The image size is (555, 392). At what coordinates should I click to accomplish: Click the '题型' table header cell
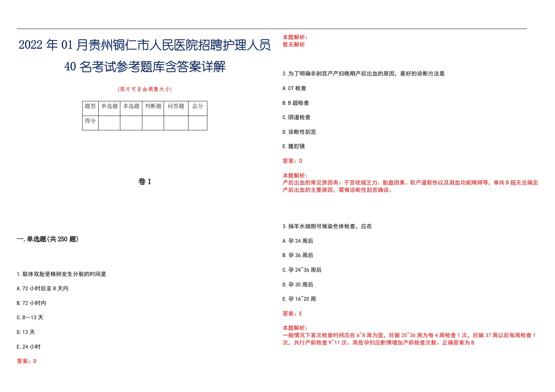point(90,108)
